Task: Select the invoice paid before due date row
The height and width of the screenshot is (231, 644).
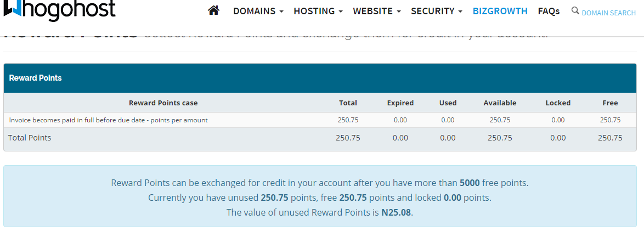Action: click(320, 120)
